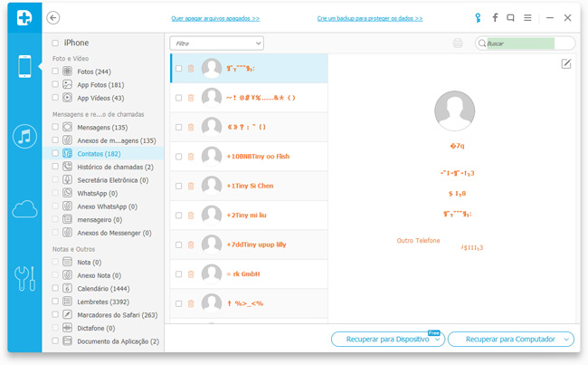Click trash icon for = rk GmbH
The image size is (588, 365).
click(x=191, y=274)
